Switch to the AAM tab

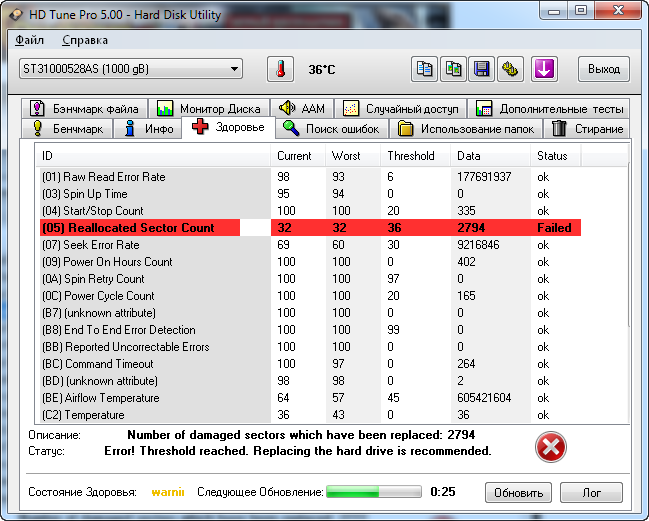pos(302,108)
